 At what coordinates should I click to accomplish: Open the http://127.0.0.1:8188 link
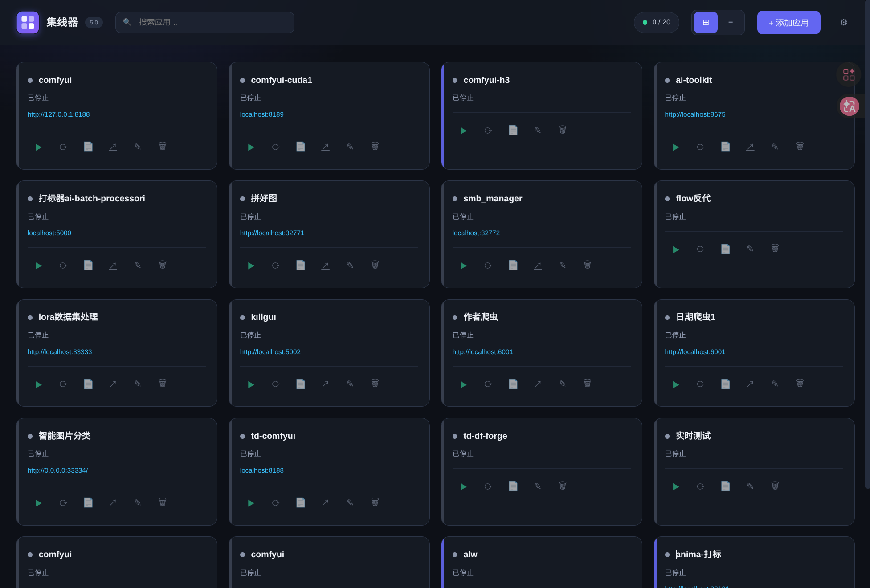point(58,114)
